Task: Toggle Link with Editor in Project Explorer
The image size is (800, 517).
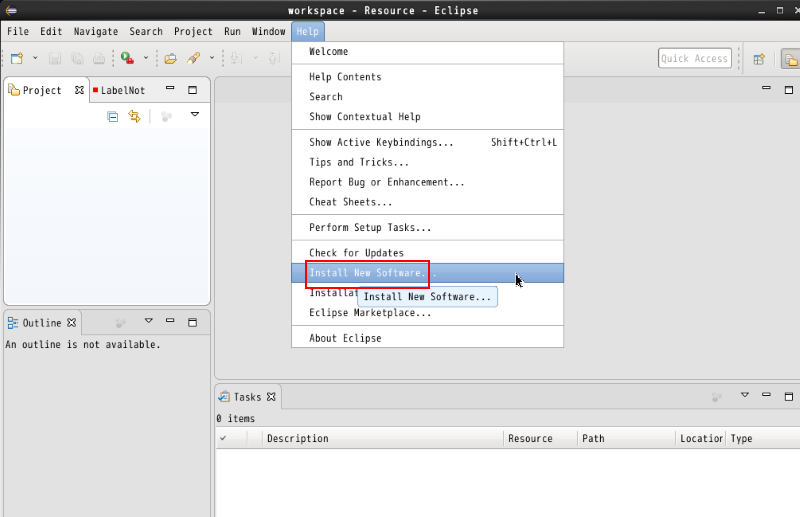Action: [x=134, y=116]
